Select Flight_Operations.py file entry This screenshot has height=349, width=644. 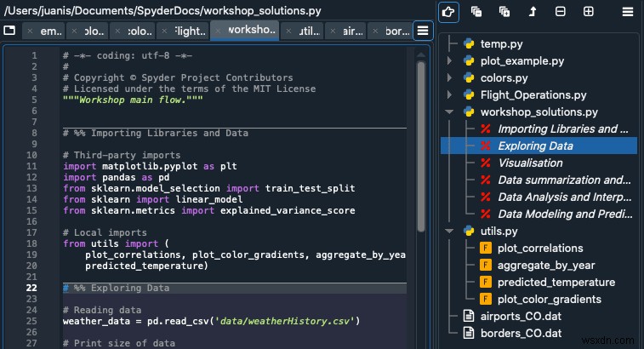click(533, 95)
